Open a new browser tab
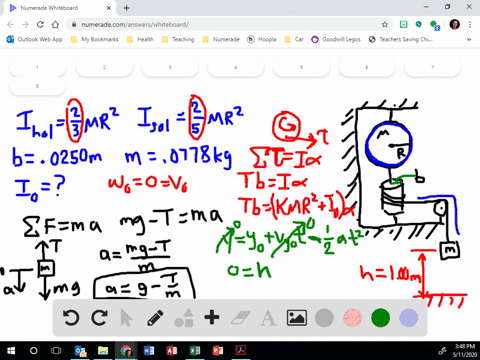Viewport: 480px width, 360px height. coord(126,8)
